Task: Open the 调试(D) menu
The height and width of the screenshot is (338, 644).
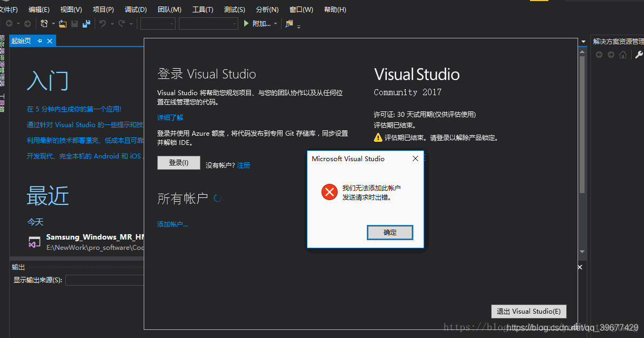Action: coord(136,9)
